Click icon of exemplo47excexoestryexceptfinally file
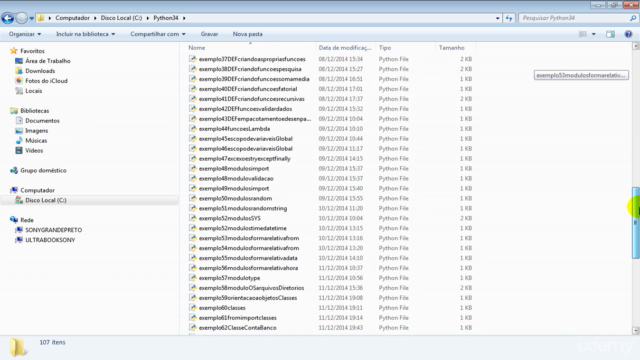 (x=193, y=158)
